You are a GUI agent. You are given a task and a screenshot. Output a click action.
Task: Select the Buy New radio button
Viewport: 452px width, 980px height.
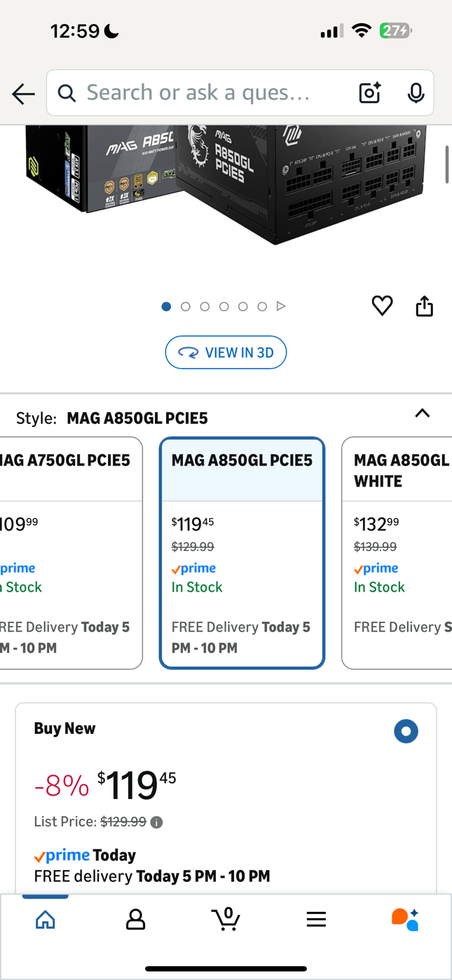point(406,731)
